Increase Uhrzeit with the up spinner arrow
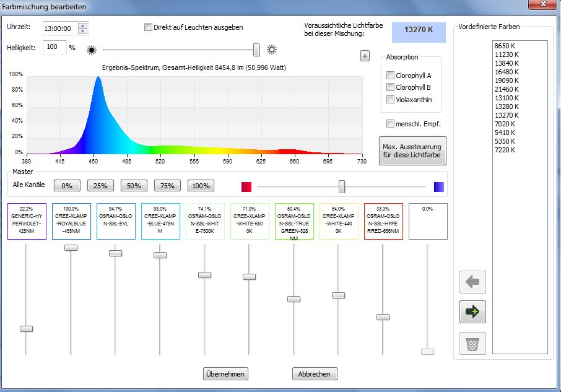Screen dimensions: 561x392 pos(83,25)
